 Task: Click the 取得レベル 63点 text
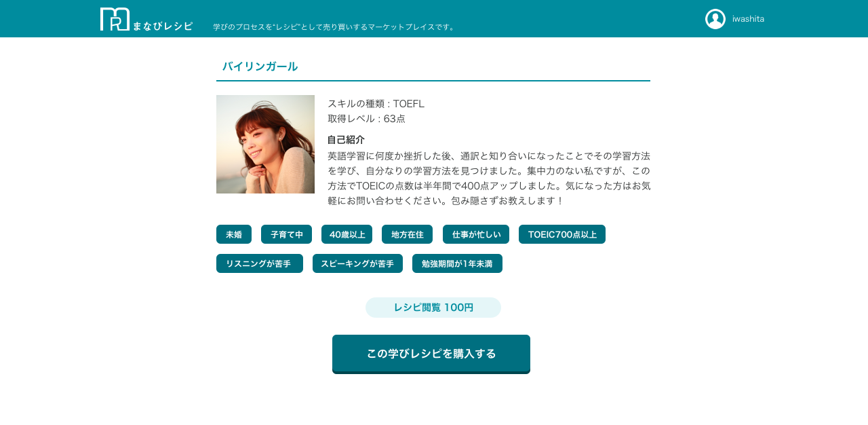point(366,119)
